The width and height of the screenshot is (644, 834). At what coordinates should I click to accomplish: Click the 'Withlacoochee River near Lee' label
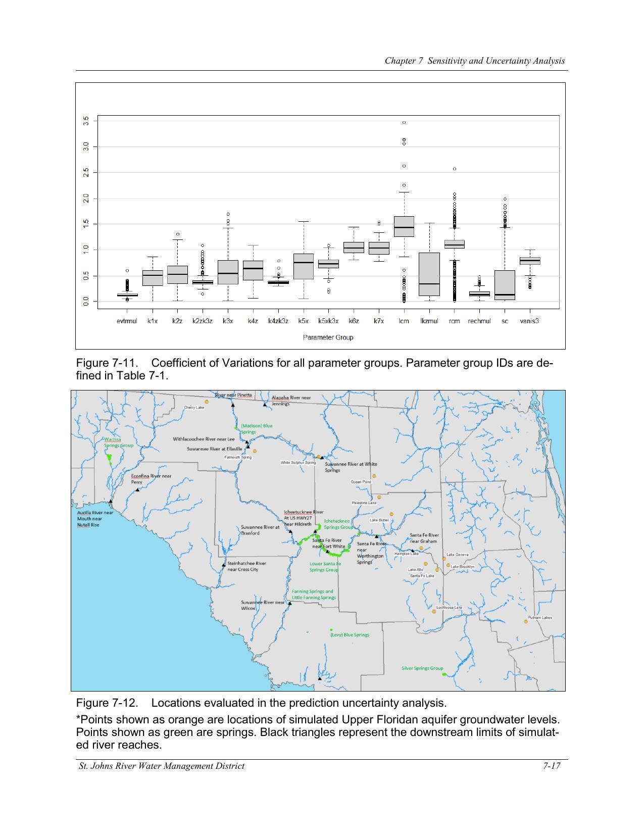coord(204,439)
